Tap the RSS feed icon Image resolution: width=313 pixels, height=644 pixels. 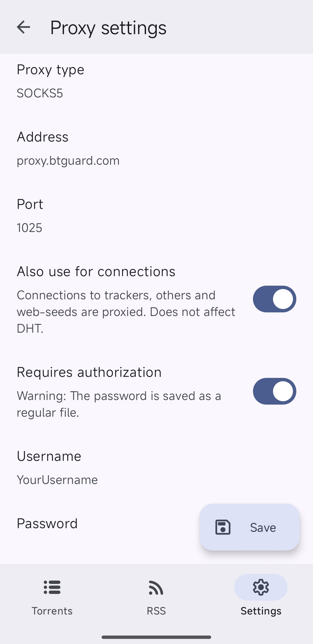point(156,587)
